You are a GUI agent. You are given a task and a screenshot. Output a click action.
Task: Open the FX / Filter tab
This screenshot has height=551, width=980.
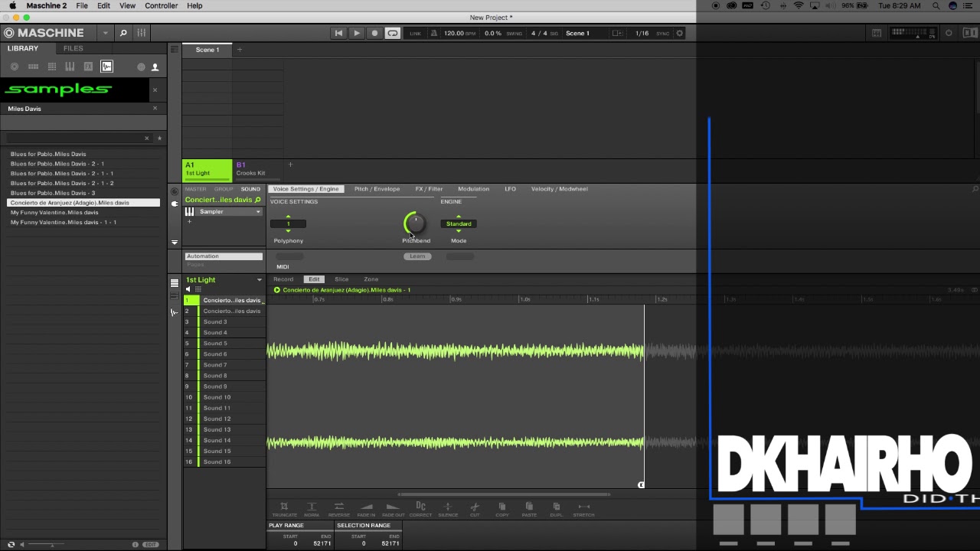[x=429, y=189]
